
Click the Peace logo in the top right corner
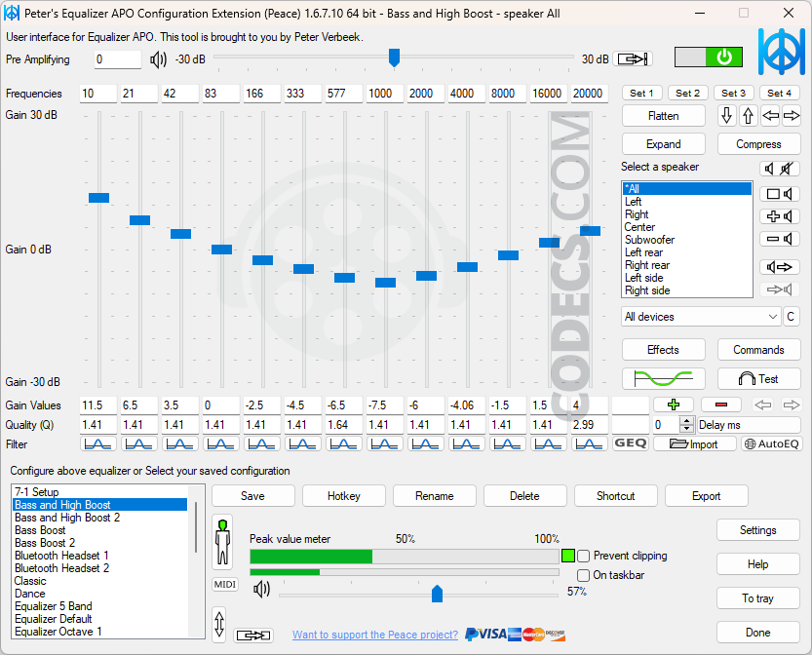[781, 52]
